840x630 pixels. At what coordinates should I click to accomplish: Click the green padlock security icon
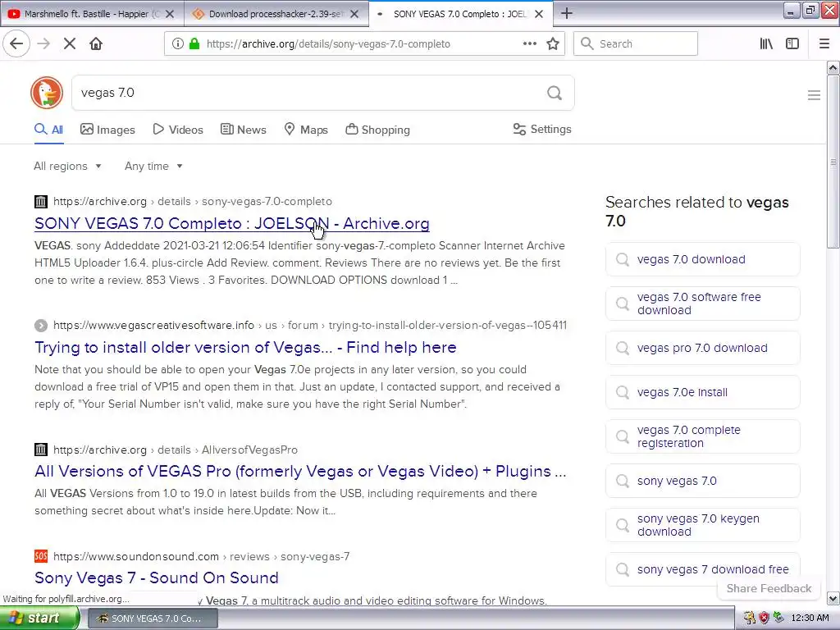click(194, 44)
